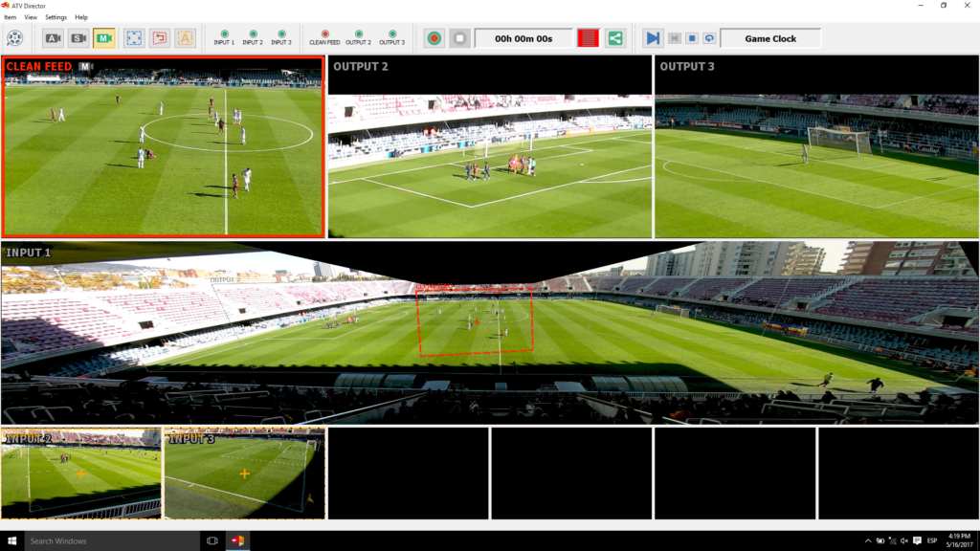Toggle the OUTPUT 3 indicator in toolbar
Image resolution: width=980 pixels, height=551 pixels.
point(391,37)
